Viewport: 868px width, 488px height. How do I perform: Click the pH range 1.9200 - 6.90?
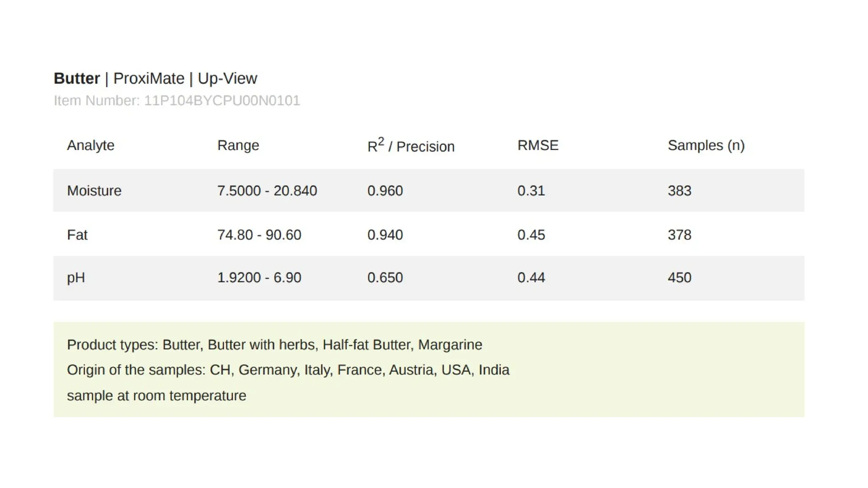click(259, 277)
